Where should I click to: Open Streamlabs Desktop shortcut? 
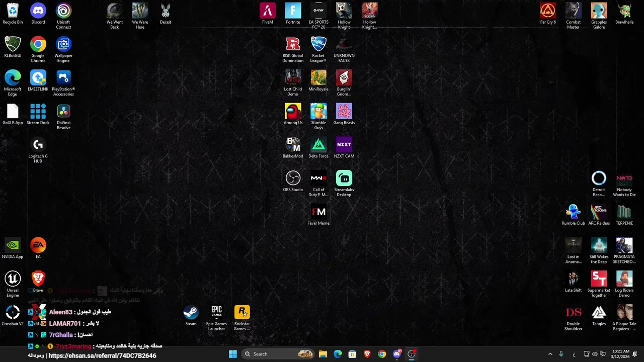coord(344,184)
